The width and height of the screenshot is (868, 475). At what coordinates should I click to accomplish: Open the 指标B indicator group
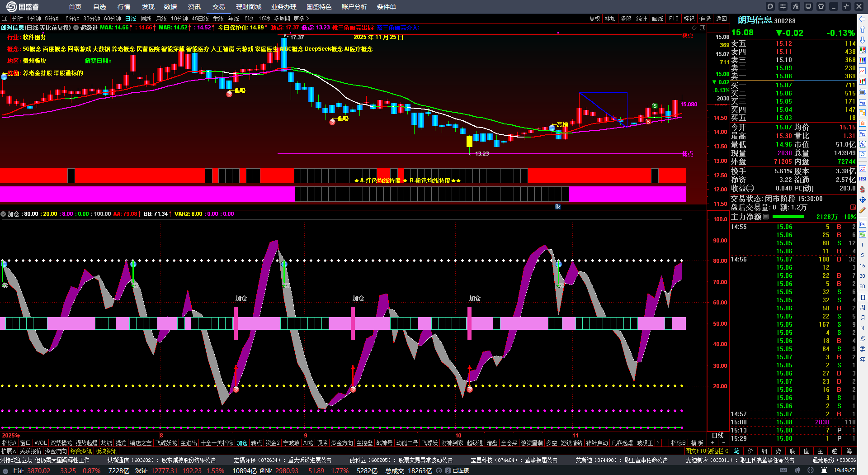(678, 443)
